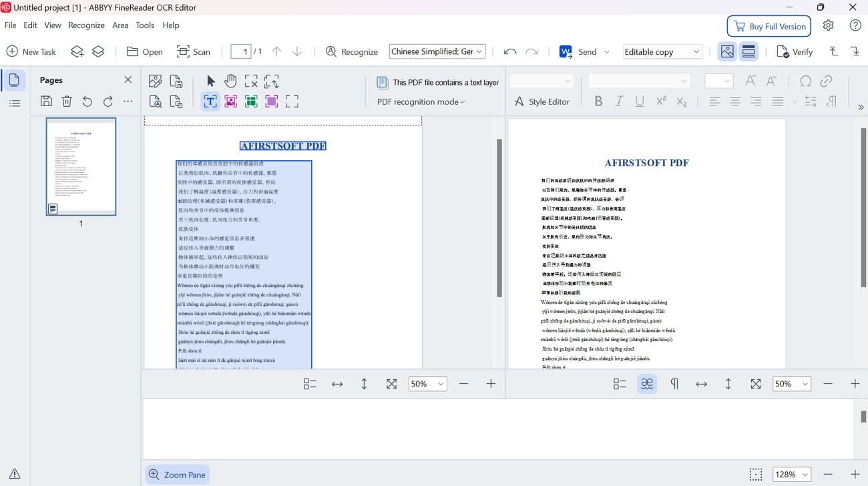
Task: Go to previous page with up arrow
Action: 276,51
